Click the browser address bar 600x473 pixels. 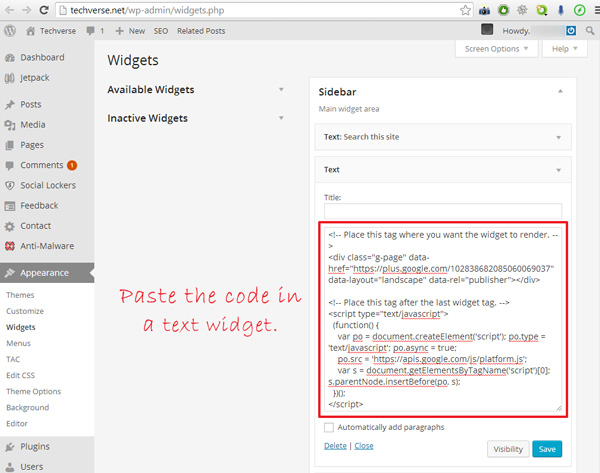click(x=264, y=10)
